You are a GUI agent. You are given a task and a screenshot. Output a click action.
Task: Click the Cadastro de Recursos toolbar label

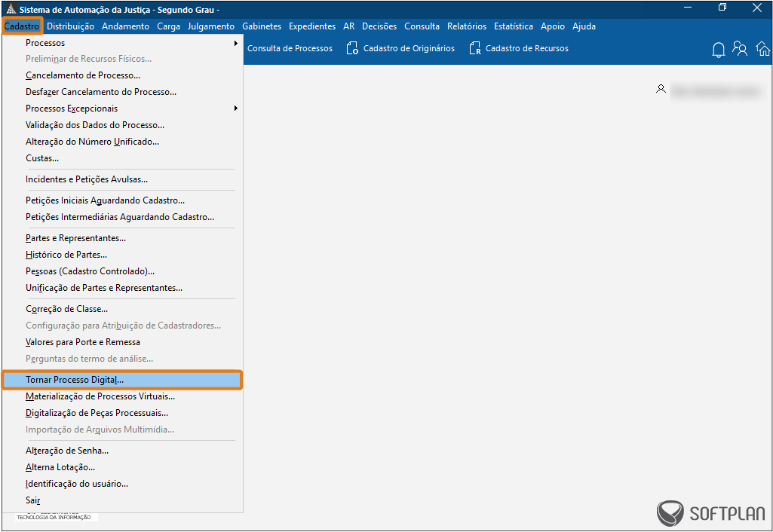tap(527, 48)
